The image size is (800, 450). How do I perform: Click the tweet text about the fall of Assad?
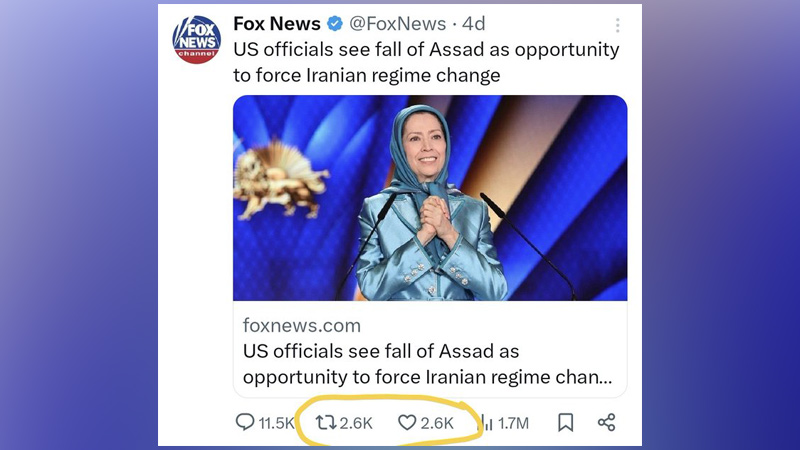point(425,62)
